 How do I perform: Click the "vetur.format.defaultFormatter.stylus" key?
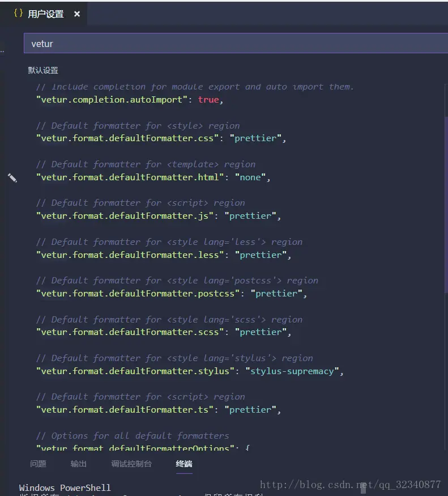tap(135, 371)
